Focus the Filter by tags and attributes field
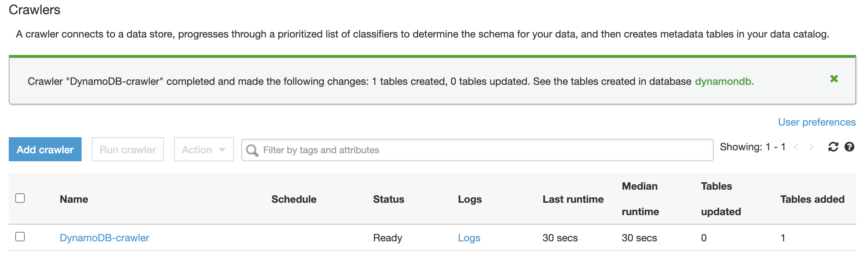 click(477, 150)
